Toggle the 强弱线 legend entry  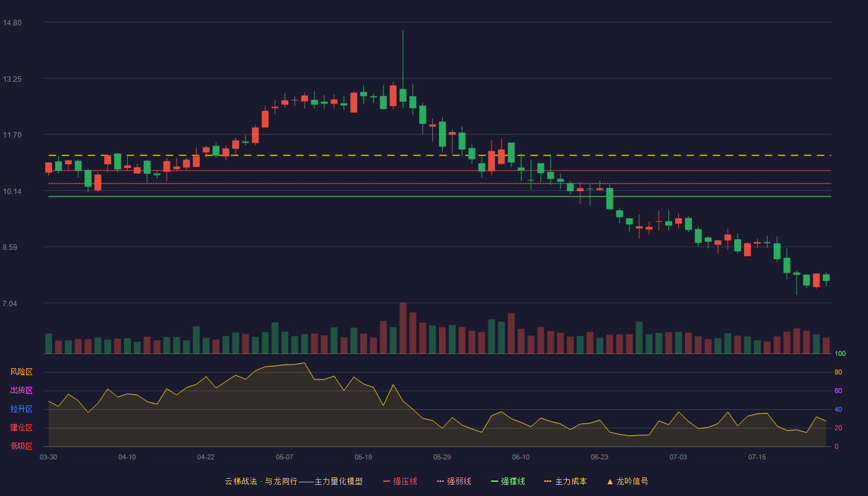[454, 481]
